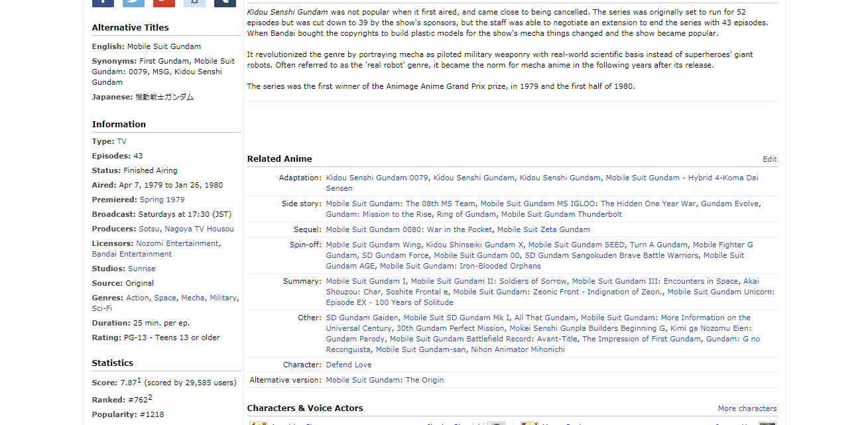Share page via Google Plus icon
Screen dimensions: 868x425
(x=164, y=3)
